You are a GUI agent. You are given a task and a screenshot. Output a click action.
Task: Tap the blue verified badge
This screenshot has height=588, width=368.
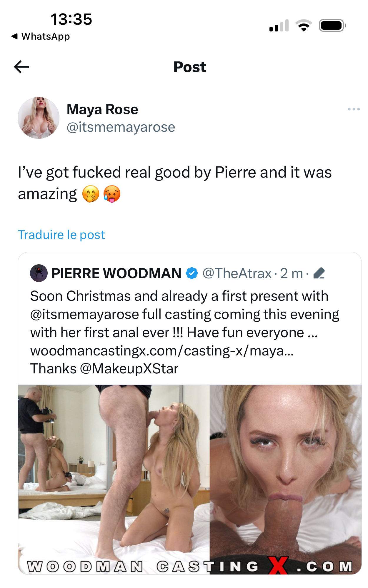pyautogui.click(x=192, y=273)
